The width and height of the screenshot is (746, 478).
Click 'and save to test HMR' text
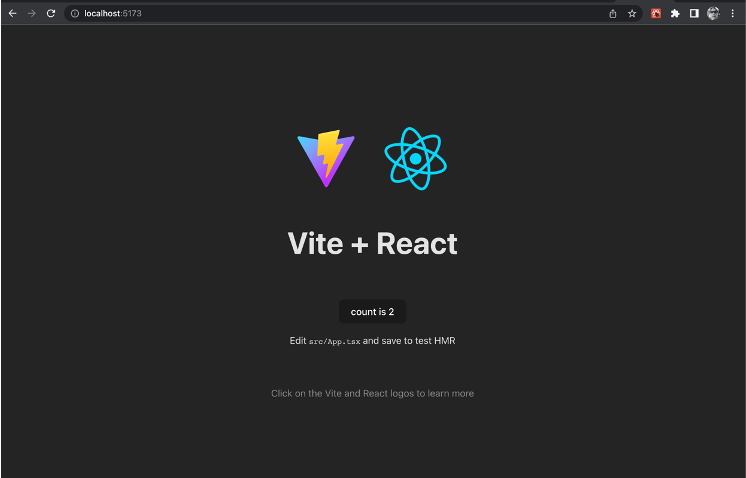click(x=409, y=341)
